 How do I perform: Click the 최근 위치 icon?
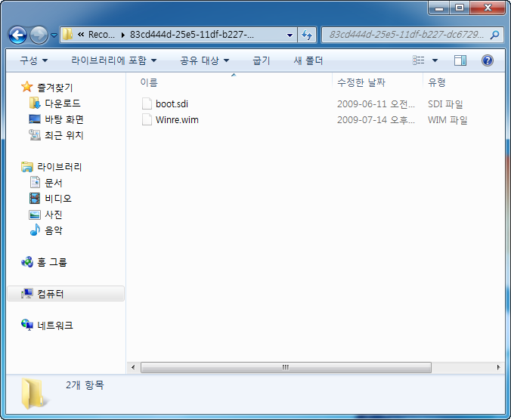pos(35,134)
